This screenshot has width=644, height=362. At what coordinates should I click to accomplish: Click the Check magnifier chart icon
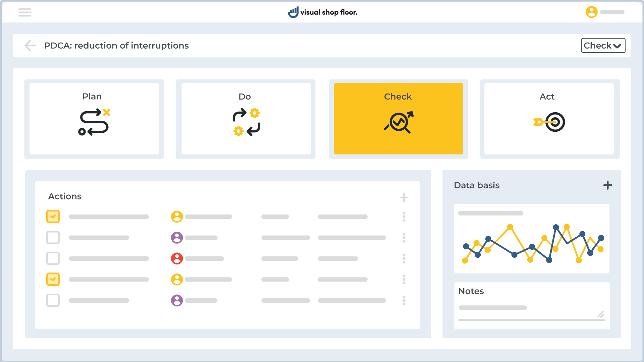pos(398,122)
